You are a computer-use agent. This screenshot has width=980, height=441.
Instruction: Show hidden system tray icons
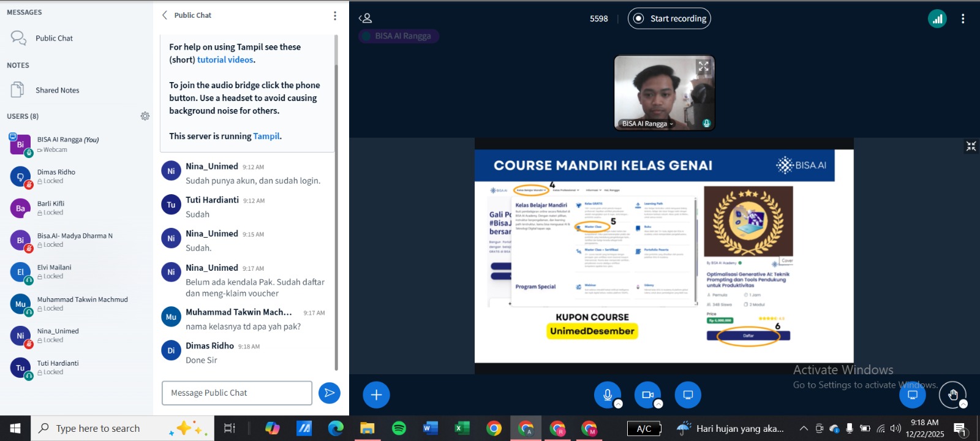click(804, 428)
